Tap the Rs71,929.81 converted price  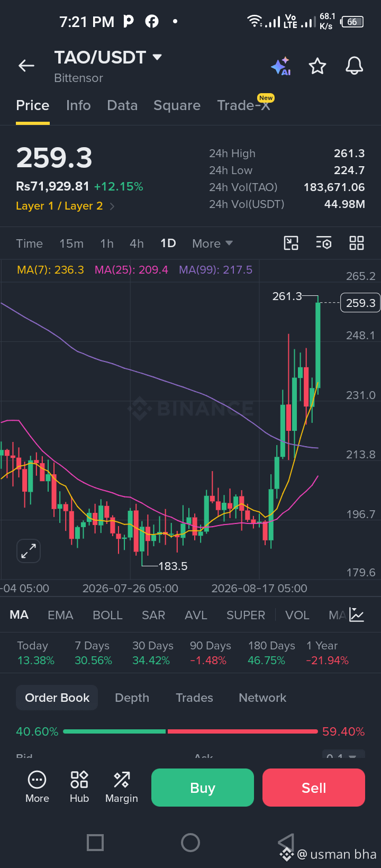pyautogui.click(x=52, y=186)
